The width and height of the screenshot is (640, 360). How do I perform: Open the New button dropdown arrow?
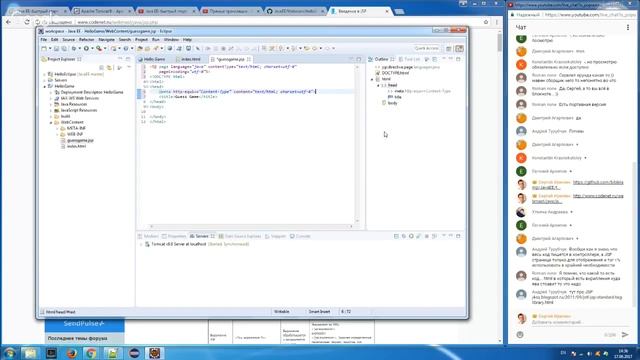pos(50,49)
